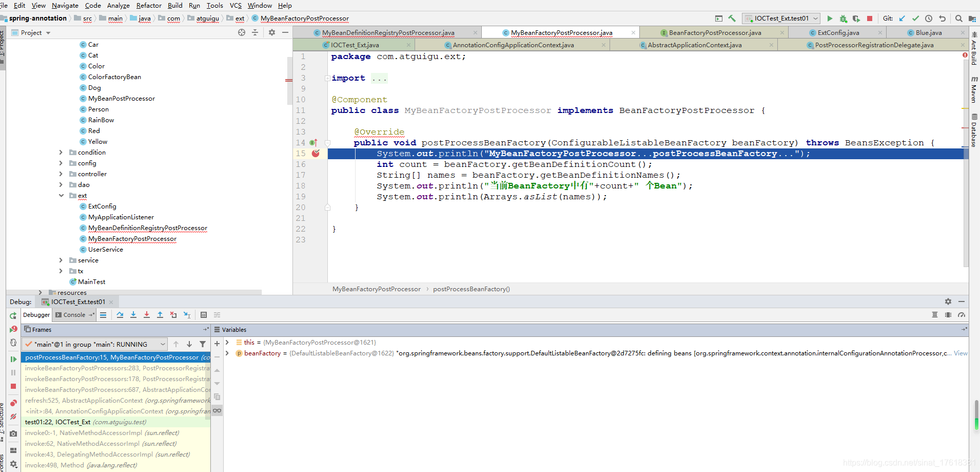980x472 pixels.
Task: Expand the condition package
Action: tap(61, 153)
